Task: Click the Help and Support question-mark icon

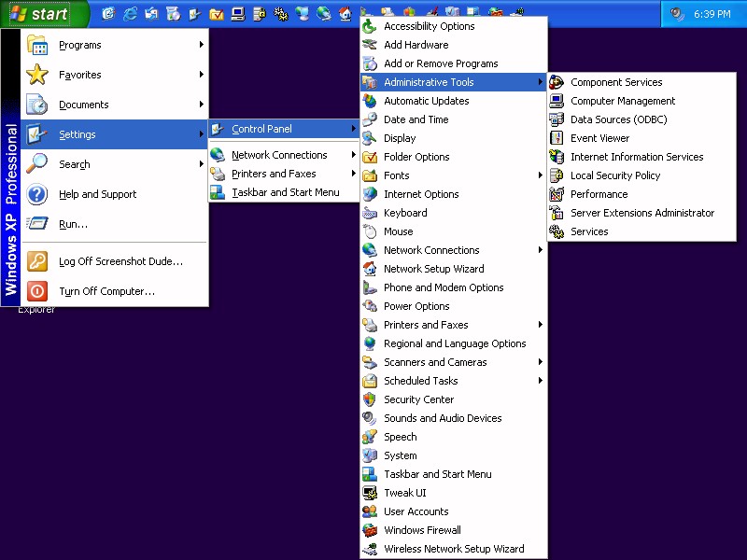Action: tap(37, 194)
